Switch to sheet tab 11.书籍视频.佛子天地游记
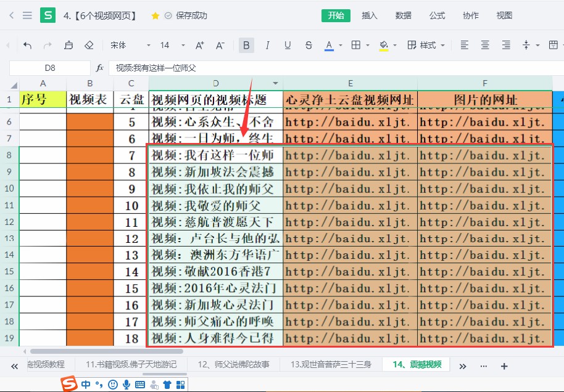The image size is (564, 392). (x=131, y=365)
